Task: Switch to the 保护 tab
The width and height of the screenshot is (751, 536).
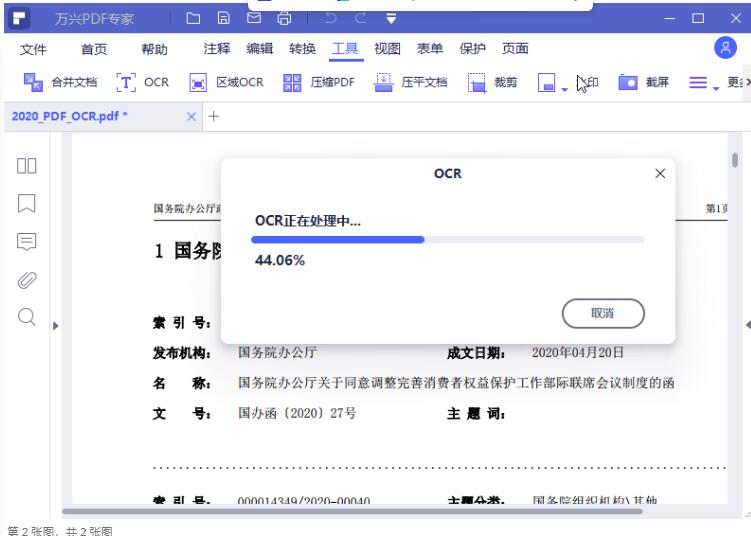Action: pyautogui.click(x=472, y=48)
